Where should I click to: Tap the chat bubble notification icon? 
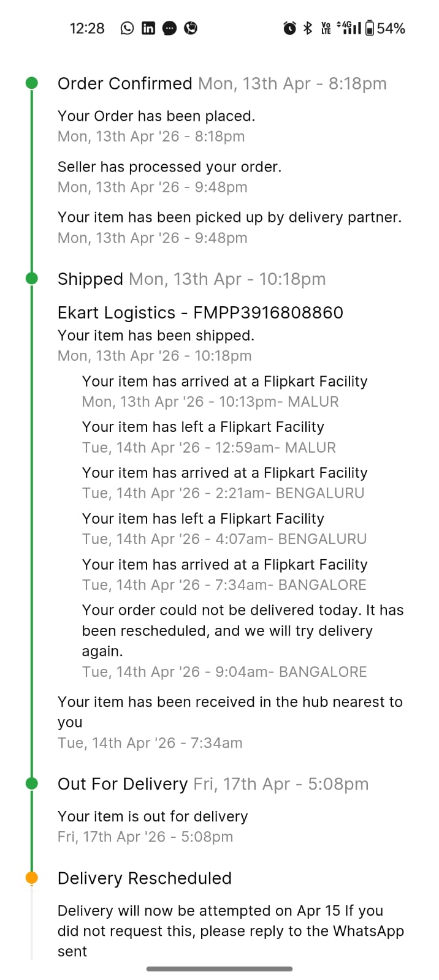170,28
